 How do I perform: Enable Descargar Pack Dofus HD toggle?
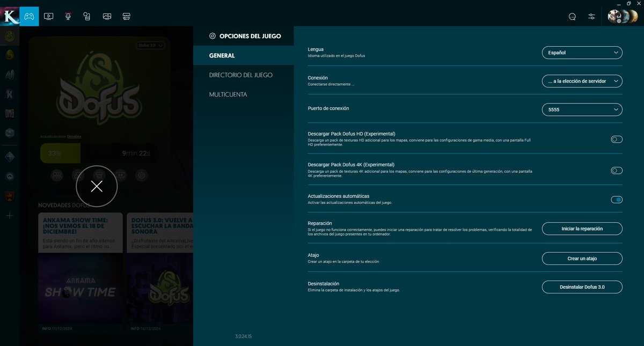(x=617, y=139)
